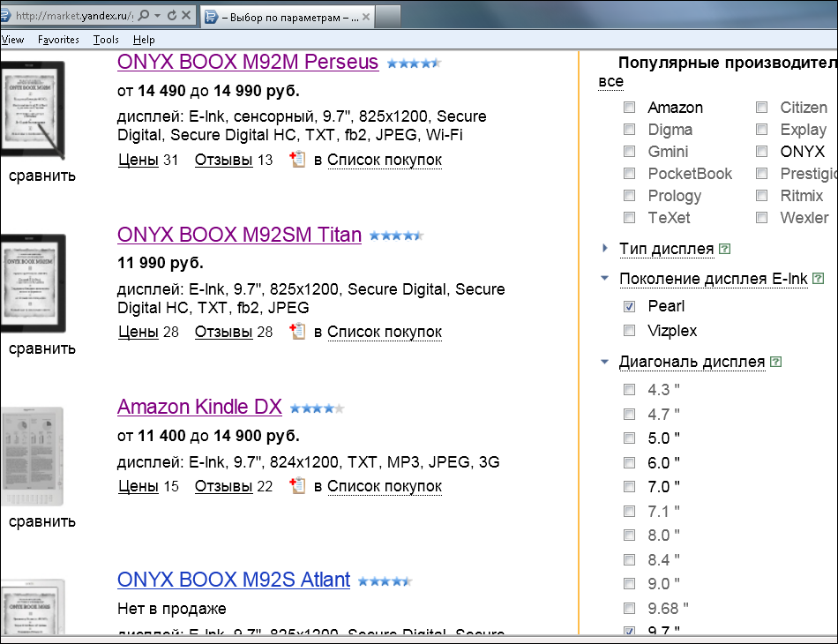The image size is (838, 644).
Task: Uncheck the Pearl display checkbox
Action: point(630,306)
